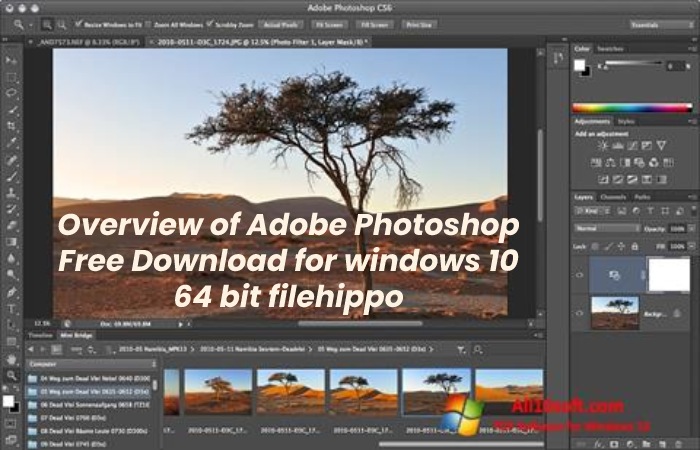Select the Hand tool
This screenshot has width=700, height=450.
point(11,359)
